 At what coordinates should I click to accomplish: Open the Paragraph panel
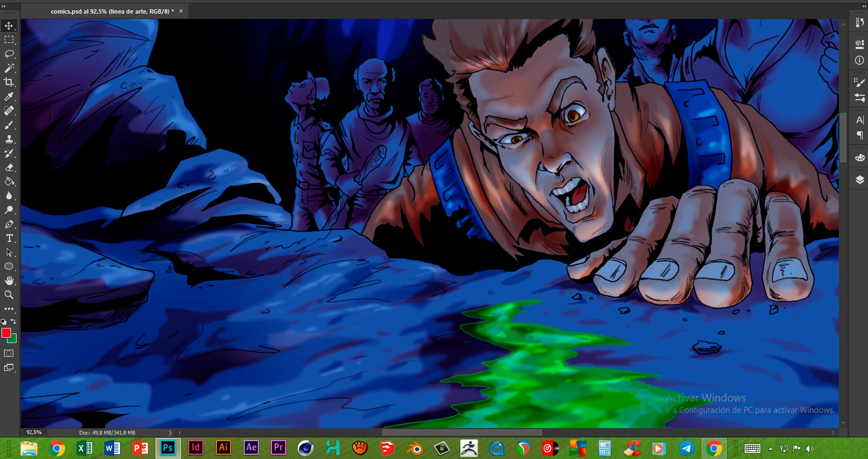[x=859, y=135]
